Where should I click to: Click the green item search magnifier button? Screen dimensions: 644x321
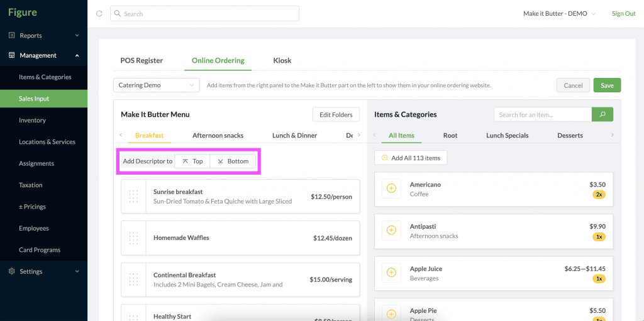602,114
